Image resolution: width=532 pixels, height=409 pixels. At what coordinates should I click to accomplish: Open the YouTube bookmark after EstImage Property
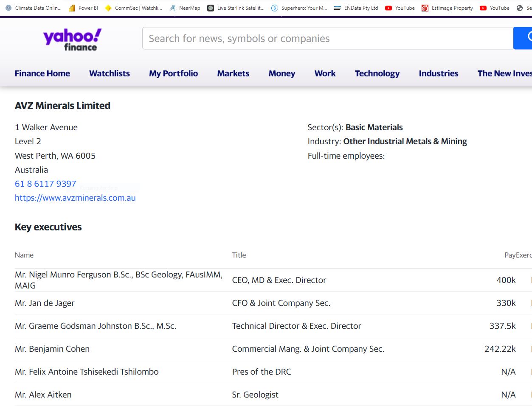tap(495, 8)
